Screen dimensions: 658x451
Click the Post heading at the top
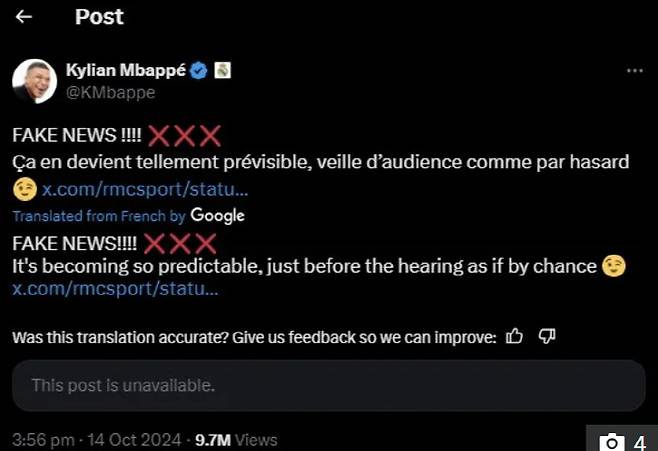[x=99, y=17]
